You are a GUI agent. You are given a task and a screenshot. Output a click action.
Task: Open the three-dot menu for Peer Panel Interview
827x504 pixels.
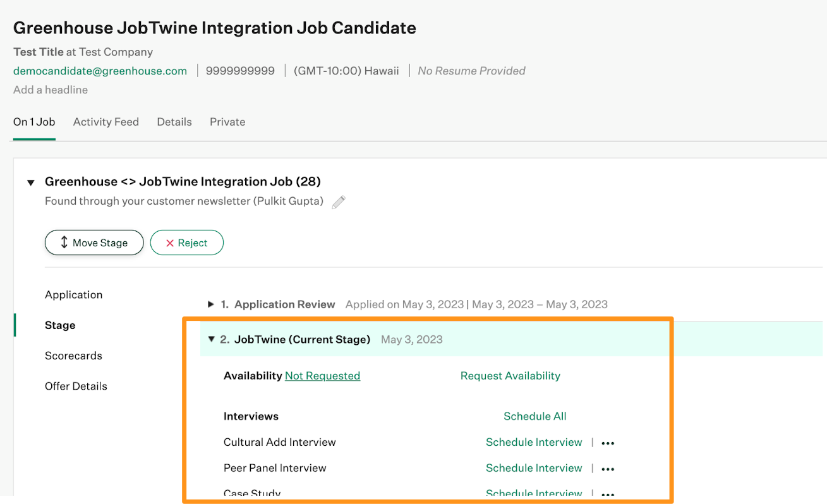pyautogui.click(x=608, y=469)
